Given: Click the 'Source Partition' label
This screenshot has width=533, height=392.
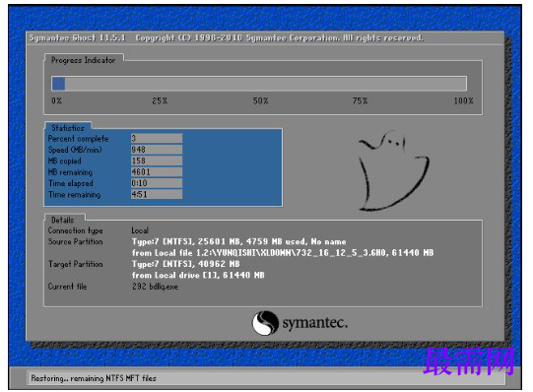Looking at the screenshot, I should pyautogui.click(x=75, y=242).
